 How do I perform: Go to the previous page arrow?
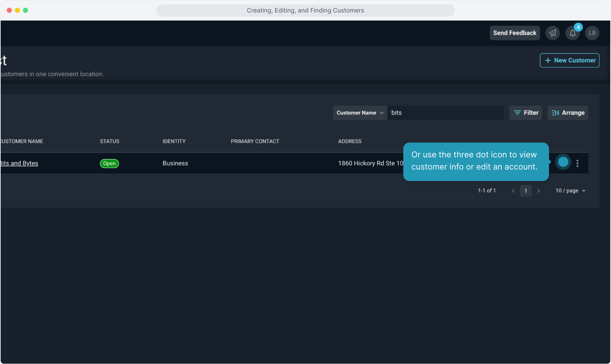513,191
